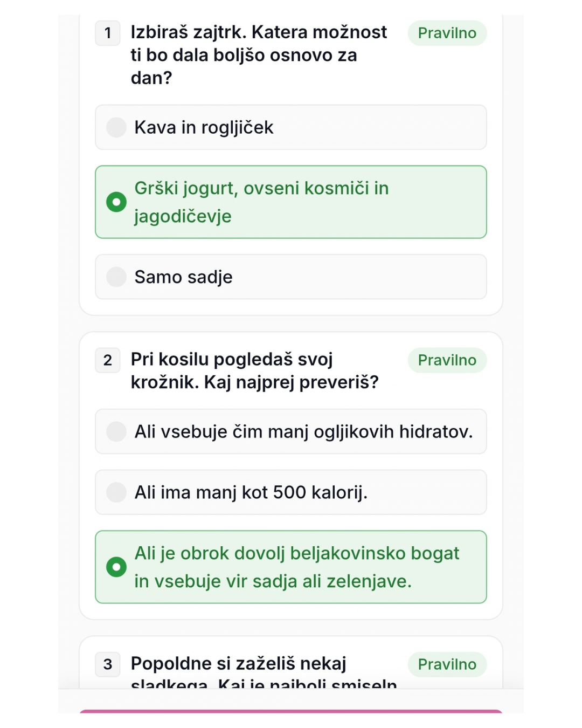Click Pravilno badge on question 1
This screenshot has height=728, width=582.
click(x=447, y=33)
